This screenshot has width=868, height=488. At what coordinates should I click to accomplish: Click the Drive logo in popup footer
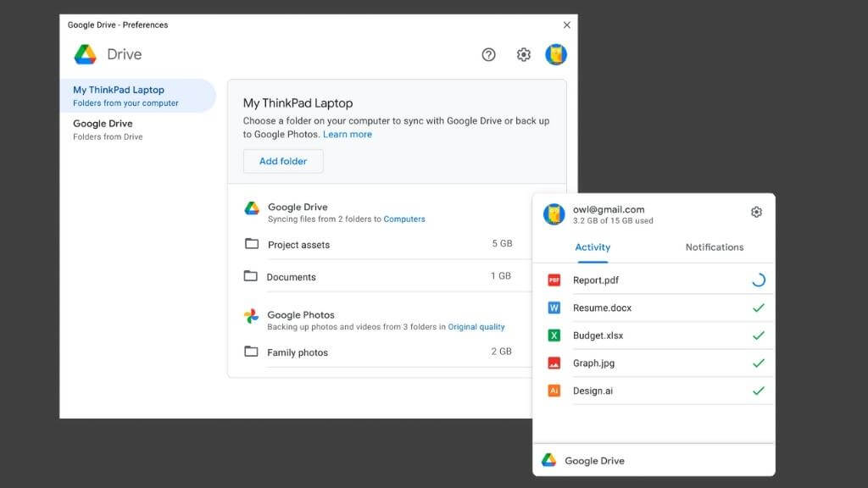pyautogui.click(x=548, y=460)
